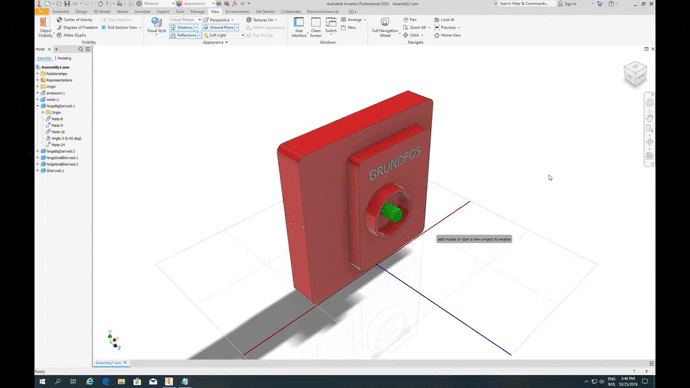
Task: Activate Clean Screen mode
Action: point(316,27)
